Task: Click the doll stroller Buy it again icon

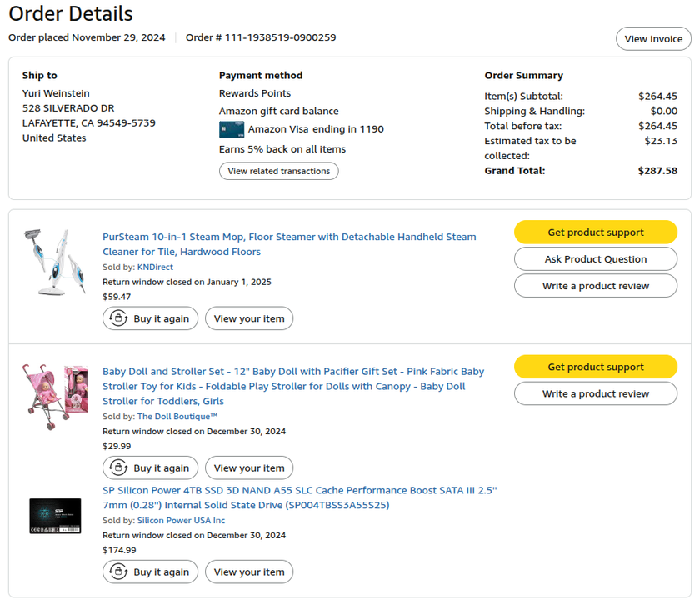Action: [118, 468]
